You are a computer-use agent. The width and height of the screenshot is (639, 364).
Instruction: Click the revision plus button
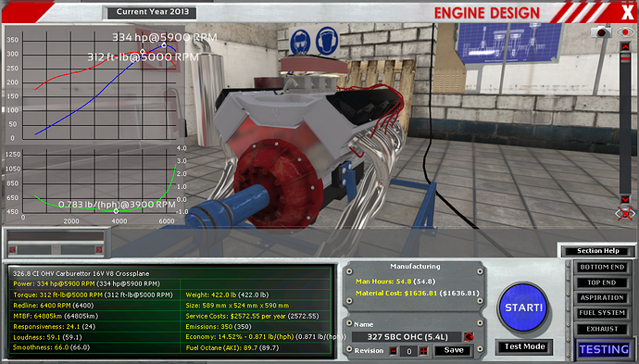click(x=424, y=350)
